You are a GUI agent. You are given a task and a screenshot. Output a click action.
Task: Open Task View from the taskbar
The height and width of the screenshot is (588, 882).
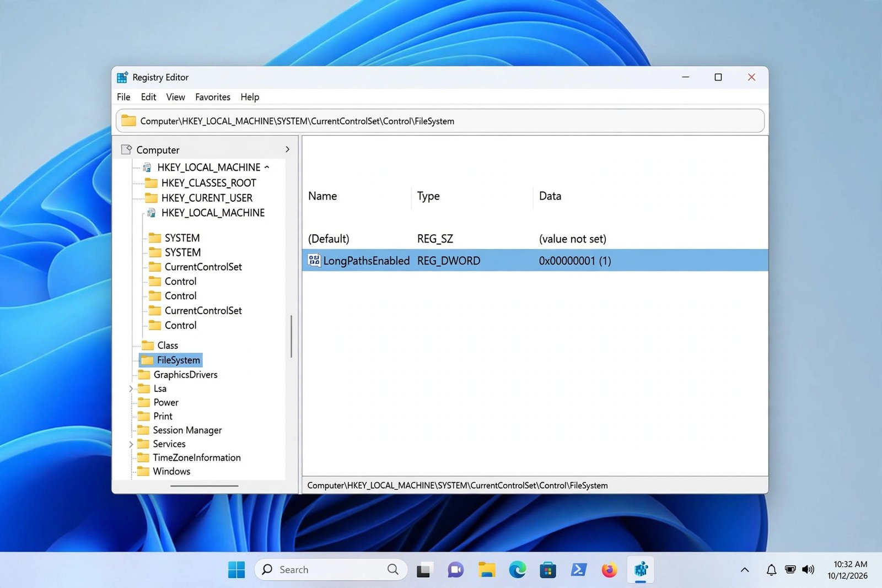coord(423,570)
